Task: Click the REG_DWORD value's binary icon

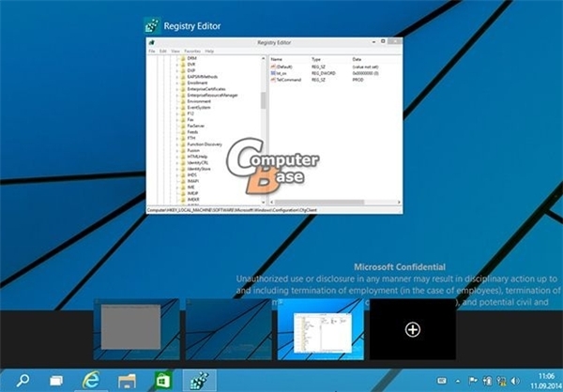Action: pyautogui.click(x=274, y=73)
